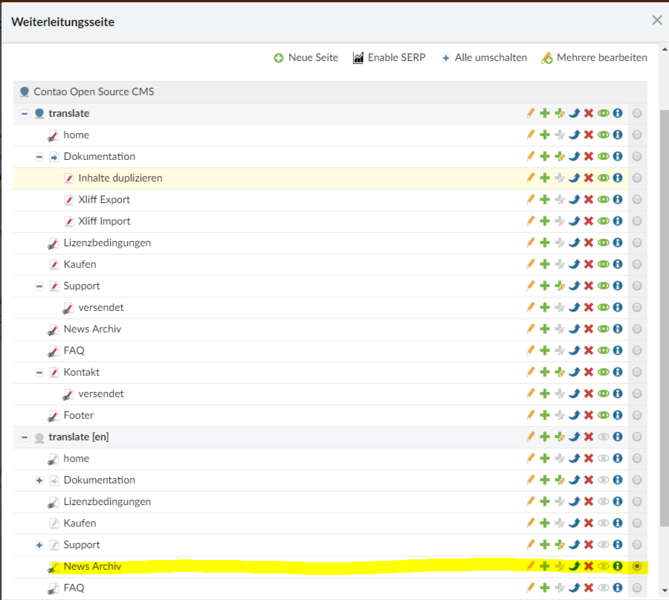Image resolution: width=669 pixels, height=600 pixels.
Task: Click scrollbar up arrow
Action: pos(664,50)
